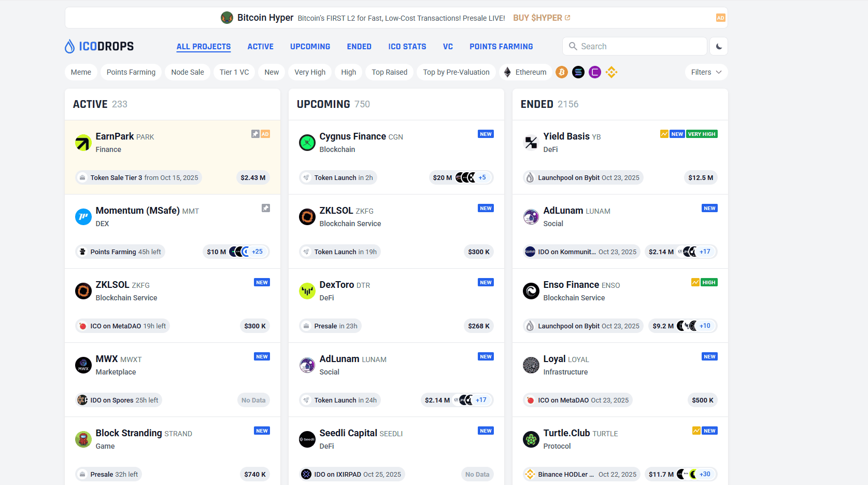Toggle dark mode with moon button
868x485 pixels.
coord(719,46)
